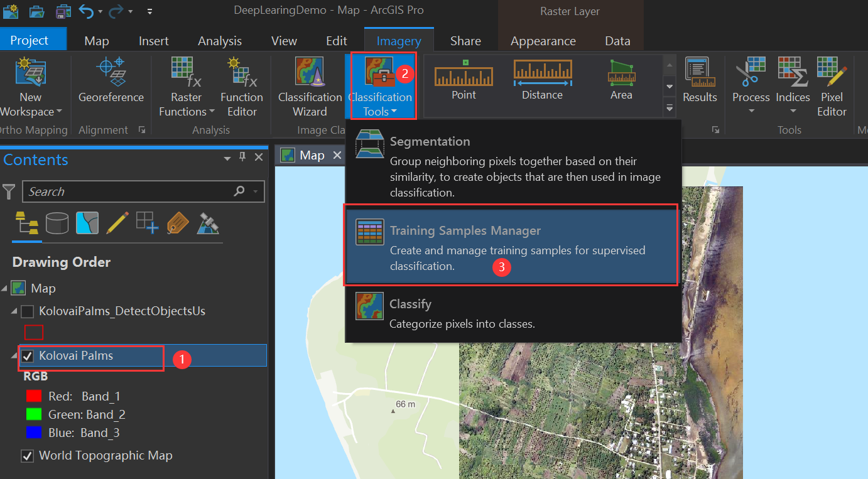Image resolution: width=868 pixels, height=479 pixels.
Task: Collapse the Map tree node
Action: pyautogui.click(x=5, y=288)
